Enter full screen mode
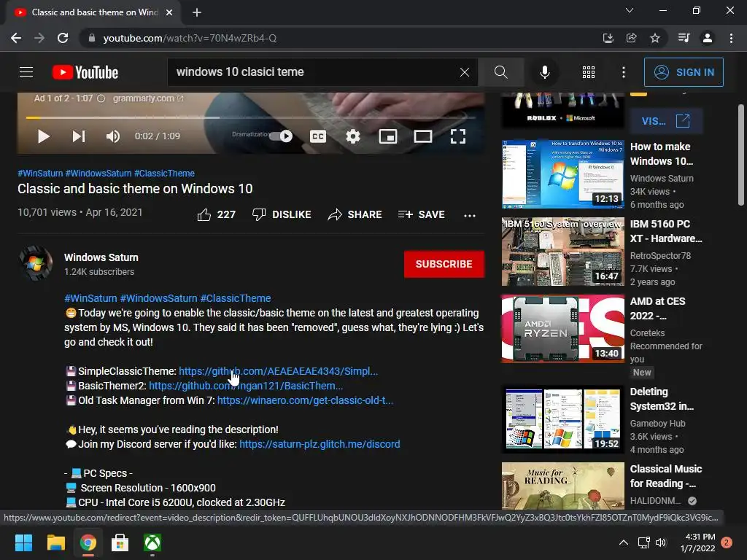Image resolution: width=747 pixels, height=560 pixels. (x=458, y=136)
